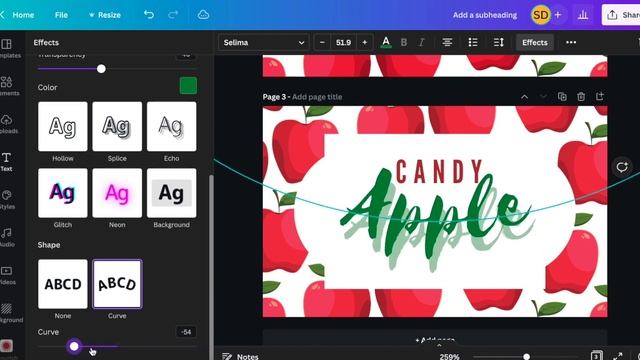Go to Home

coord(23,15)
